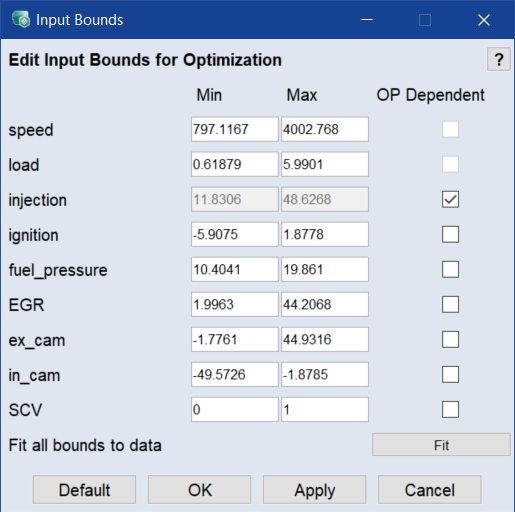This screenshot has width=515, height=512.
Task: Focus the ignition Min field -5.9075
Action: tap(235, 234)
